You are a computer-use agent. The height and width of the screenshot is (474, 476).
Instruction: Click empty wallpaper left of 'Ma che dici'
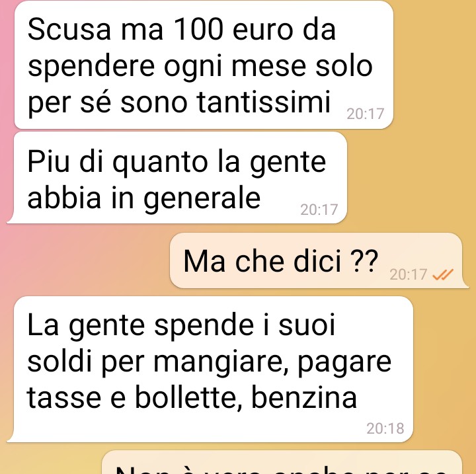point(85,260)
